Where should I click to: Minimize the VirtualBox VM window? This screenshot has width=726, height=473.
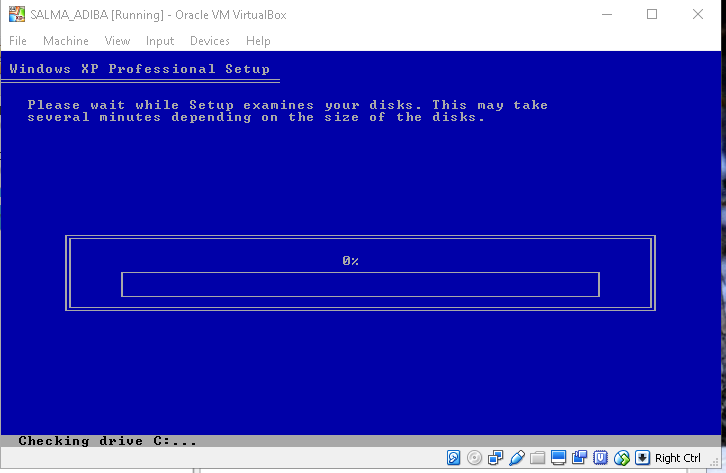[x=607, y=14]
